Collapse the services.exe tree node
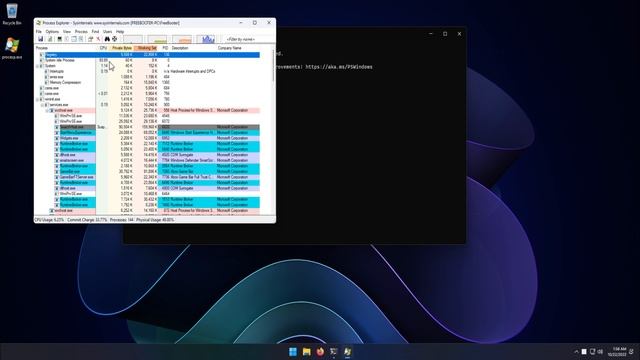640x360 pixels. pyautogui.click(x=42, y=105)
